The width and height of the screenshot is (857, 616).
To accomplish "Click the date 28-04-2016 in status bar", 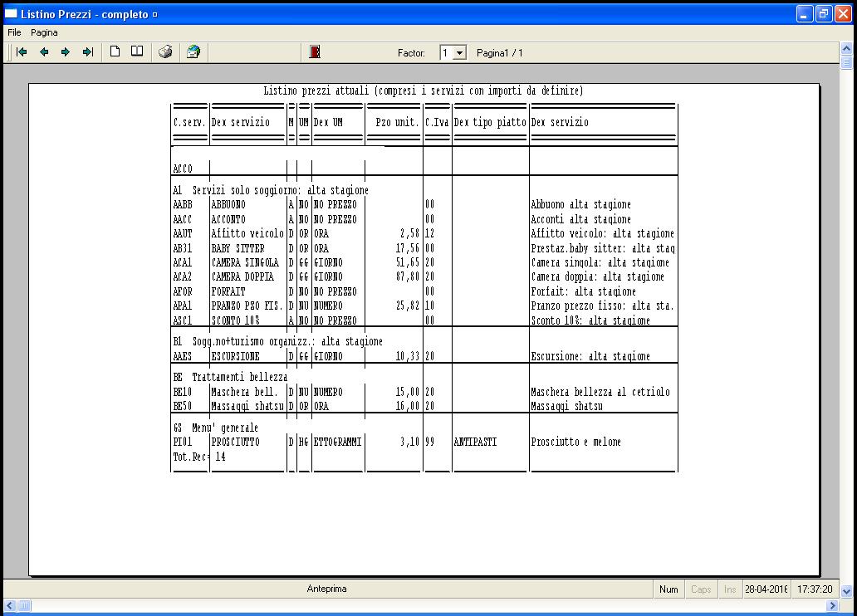I will coord(766,589).
